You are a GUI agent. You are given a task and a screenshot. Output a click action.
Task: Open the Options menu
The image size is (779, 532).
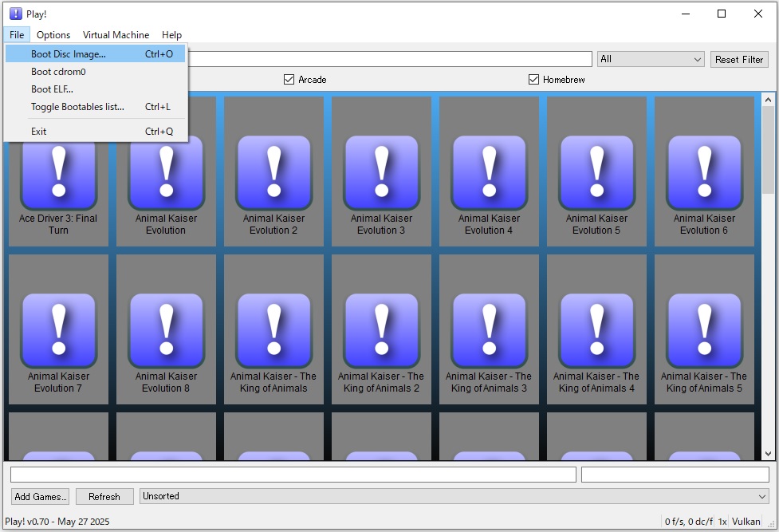53,35
